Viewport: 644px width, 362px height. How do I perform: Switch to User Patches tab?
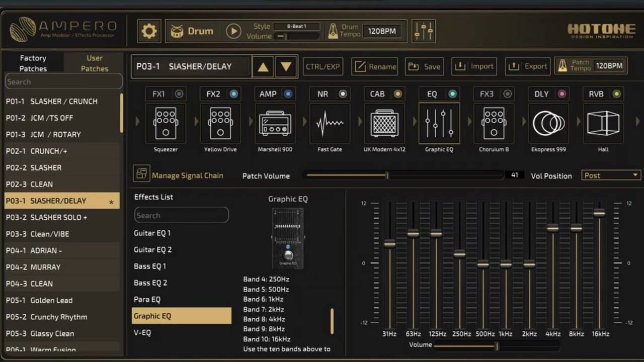click(94, 63)
